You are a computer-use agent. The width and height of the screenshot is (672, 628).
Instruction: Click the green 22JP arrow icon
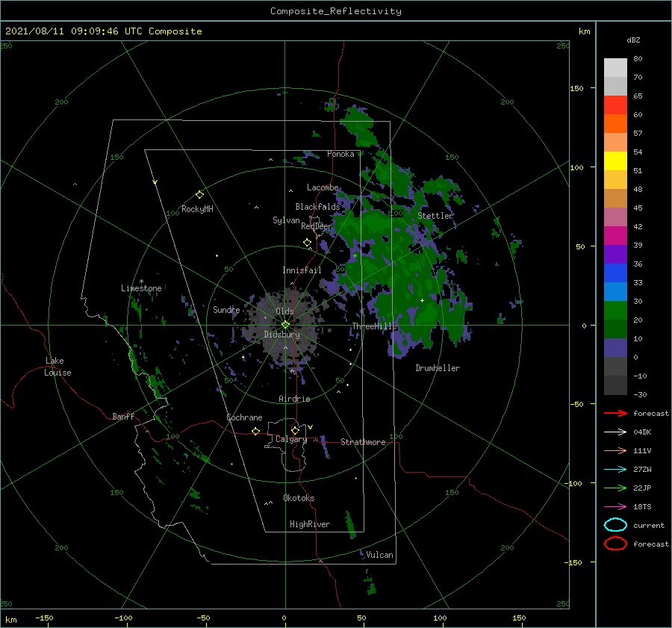pyautogui.click(x=615, y=488)
